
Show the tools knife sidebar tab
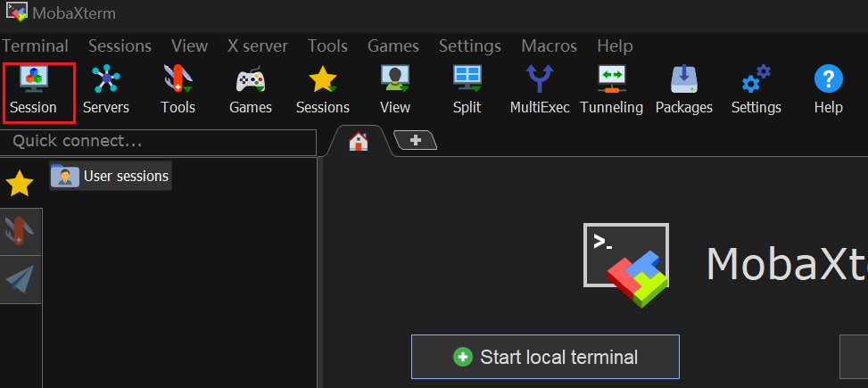[x=21, y=231]
